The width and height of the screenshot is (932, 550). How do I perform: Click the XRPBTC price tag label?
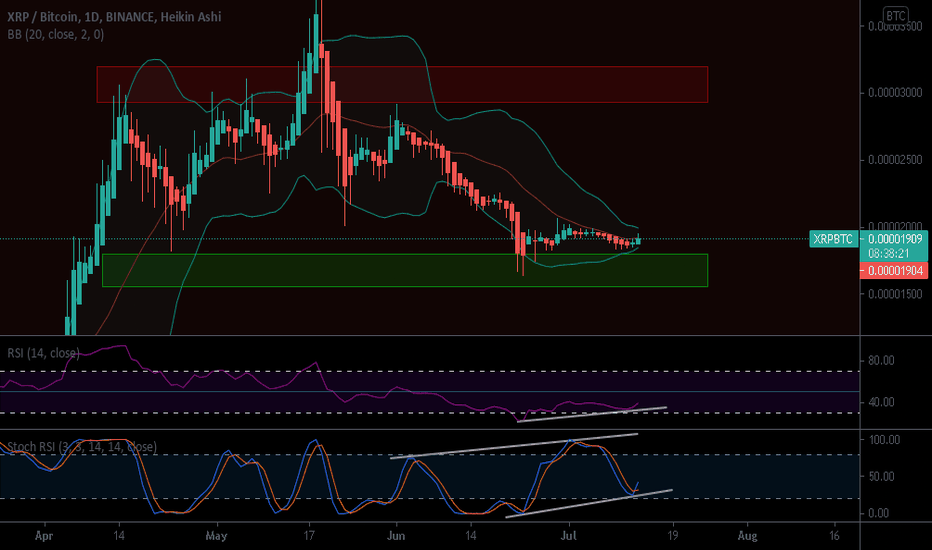click(833, 239)
